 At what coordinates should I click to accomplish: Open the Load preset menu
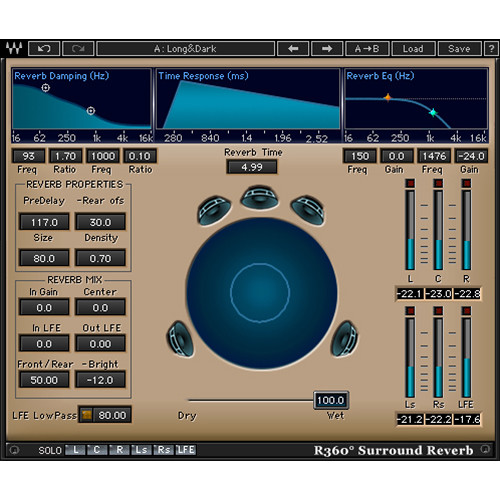(x=413, y=49)
